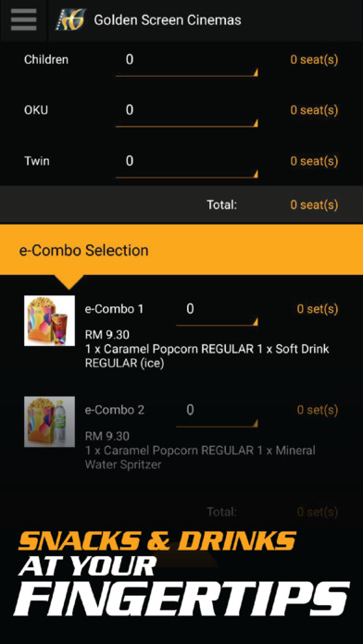The image size is (363, 644).
Task: Click the OKU ticket type label
Action: (x=36, y=110)
